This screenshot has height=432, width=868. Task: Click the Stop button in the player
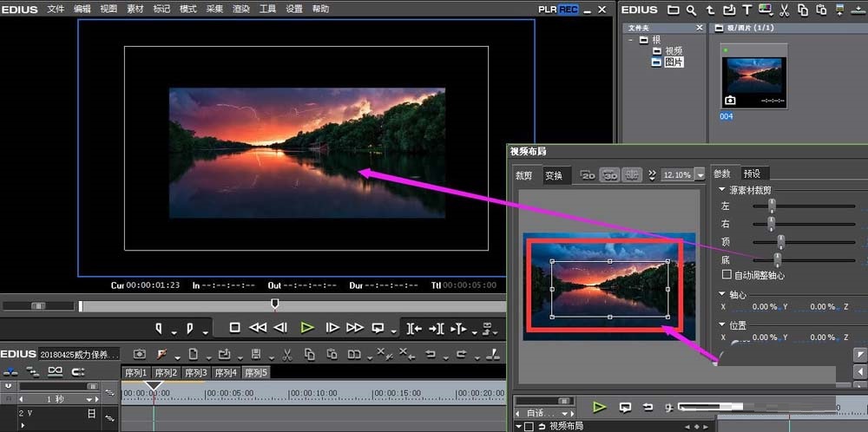click(234, 328)
